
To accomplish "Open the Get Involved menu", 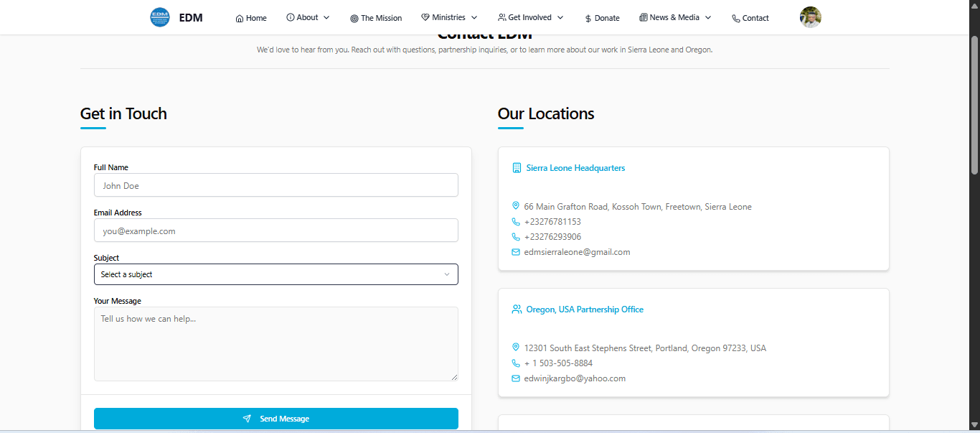I will click(531, 17).
